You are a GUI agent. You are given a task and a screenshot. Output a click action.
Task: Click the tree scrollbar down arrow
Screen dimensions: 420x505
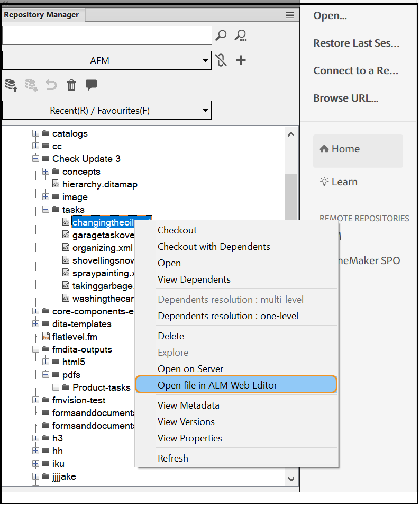[291, 479]
